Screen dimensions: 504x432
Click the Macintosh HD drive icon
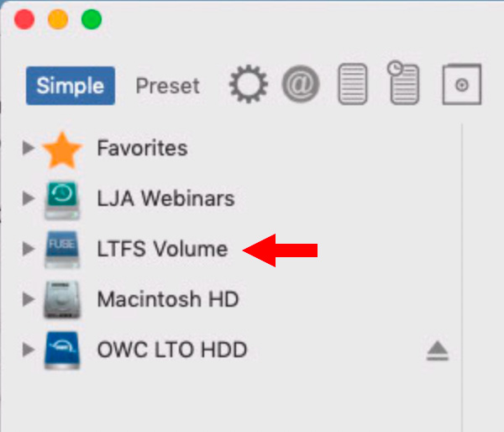[62, 300]
